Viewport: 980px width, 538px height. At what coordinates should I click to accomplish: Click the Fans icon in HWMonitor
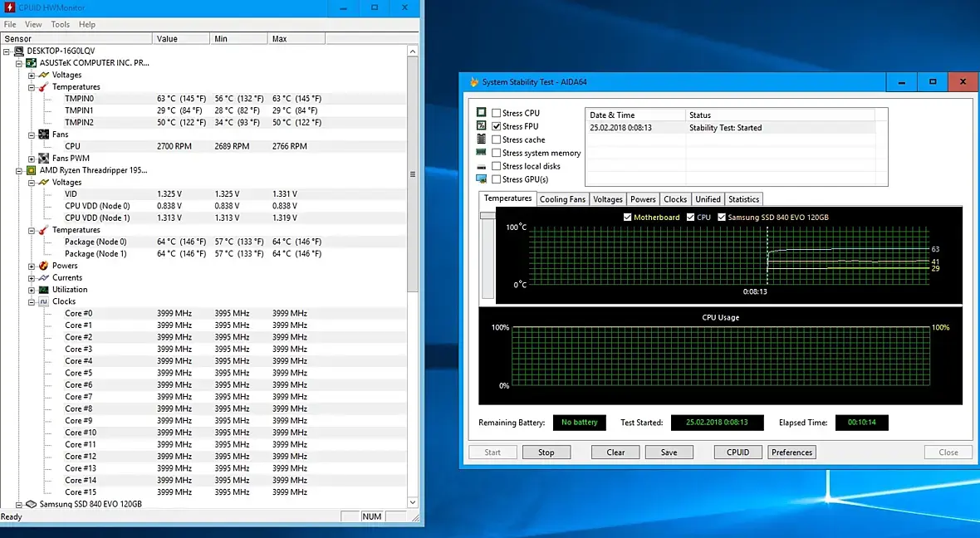pos(44,134)
